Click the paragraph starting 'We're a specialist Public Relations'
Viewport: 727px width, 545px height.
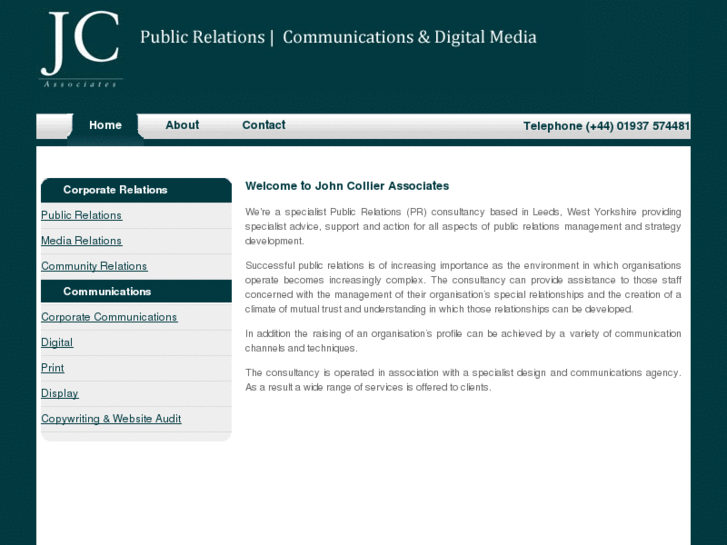click(x=462, y=226)
